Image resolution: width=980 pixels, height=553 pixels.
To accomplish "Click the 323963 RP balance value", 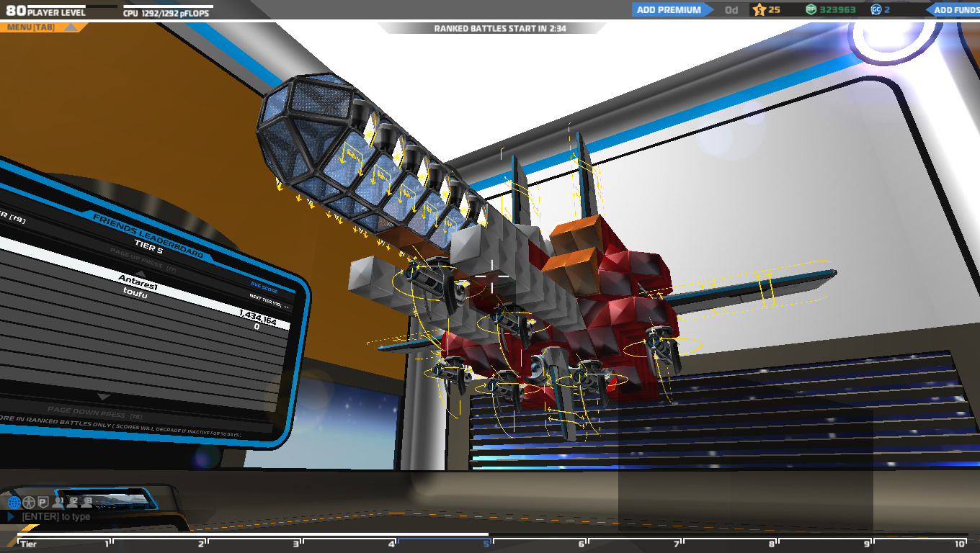I will click(837, 10).
